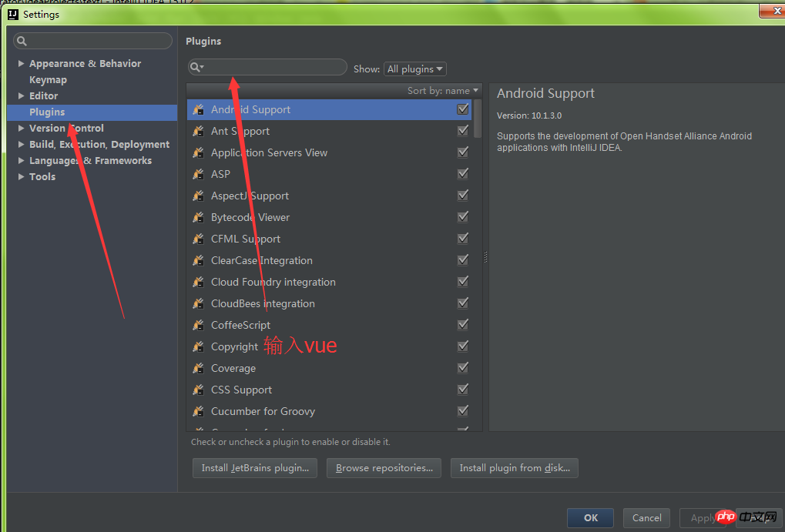Expand the Languages & Frameworks section

click(21, 160)
